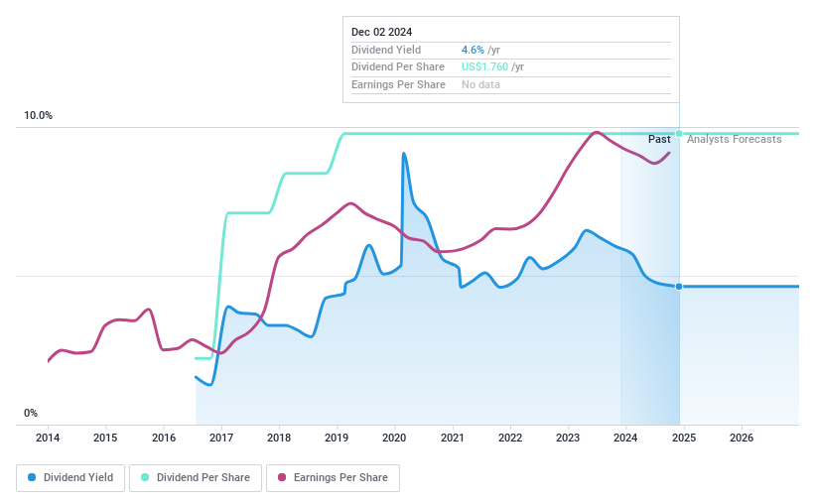Click the 4.6% dividend yield value in tooltip
The height and width of the screenshot is (504, 815).
coord(473,50)
